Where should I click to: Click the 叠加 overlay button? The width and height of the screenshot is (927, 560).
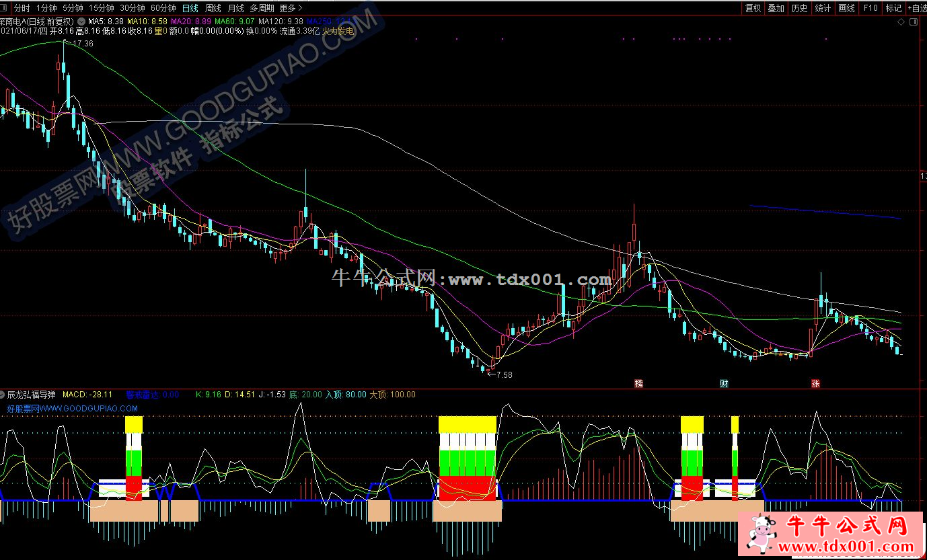pos(776,8)
